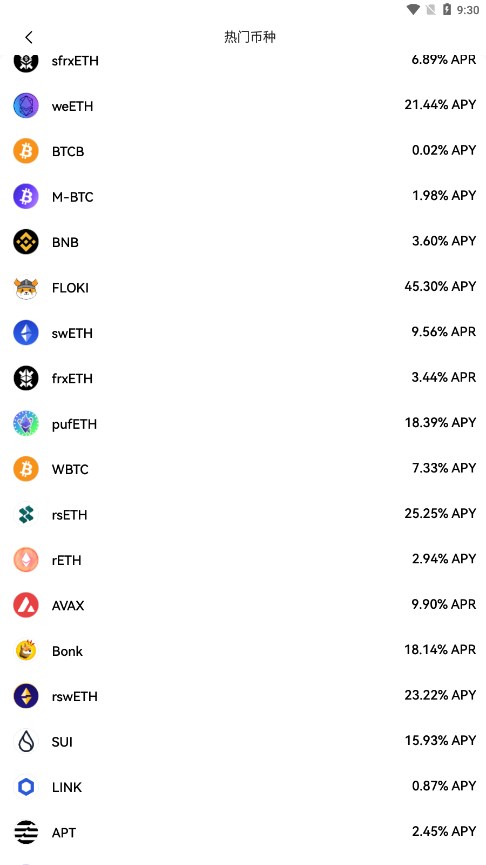Click the purple M-BTC icon
The image size is (486, 865).
click(x=26, y=196)
